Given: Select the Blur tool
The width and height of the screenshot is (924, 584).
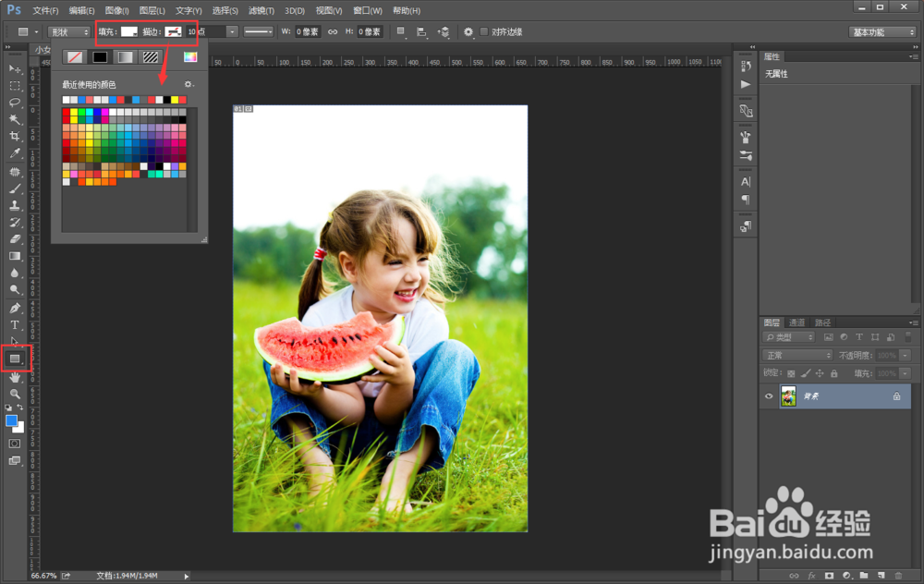Looking at the screenshot, I should pyautogui.click(x=15, y=273).
